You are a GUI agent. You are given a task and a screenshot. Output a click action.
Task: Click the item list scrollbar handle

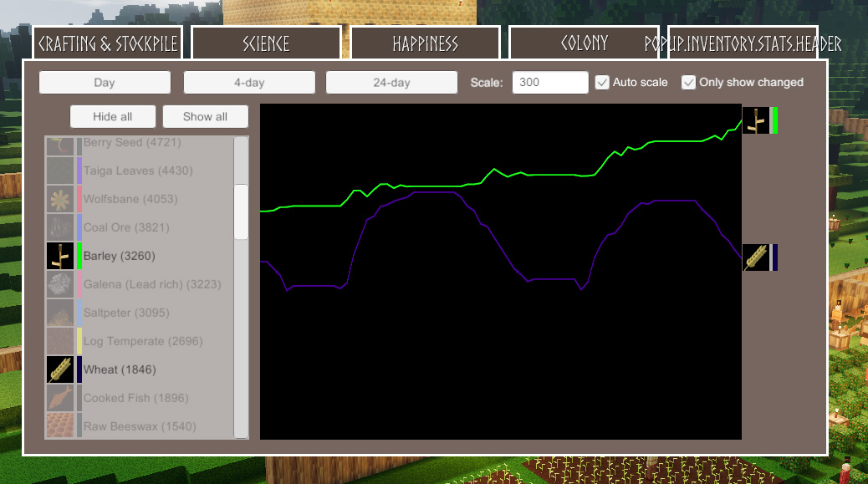click(x=241, y=212)
